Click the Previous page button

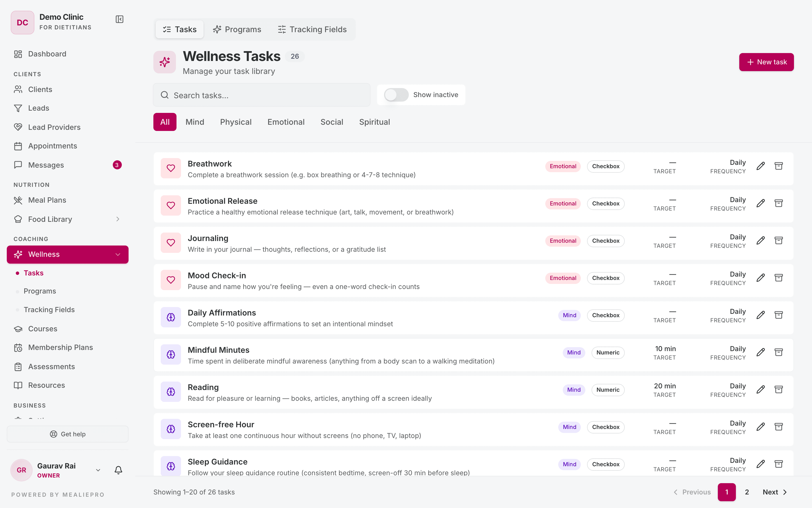(x=692, y=492)
